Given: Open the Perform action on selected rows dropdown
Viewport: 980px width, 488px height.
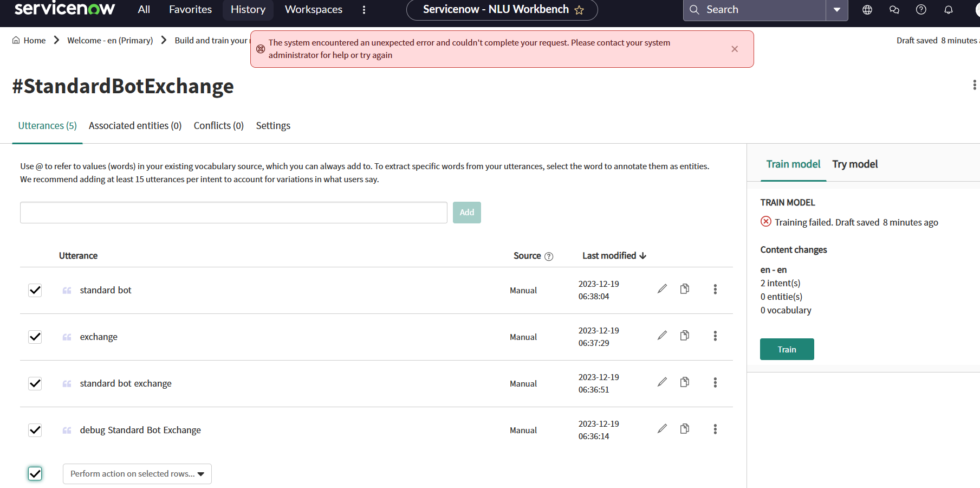Looking at the screenshot, I should click(x=137, y=473).
